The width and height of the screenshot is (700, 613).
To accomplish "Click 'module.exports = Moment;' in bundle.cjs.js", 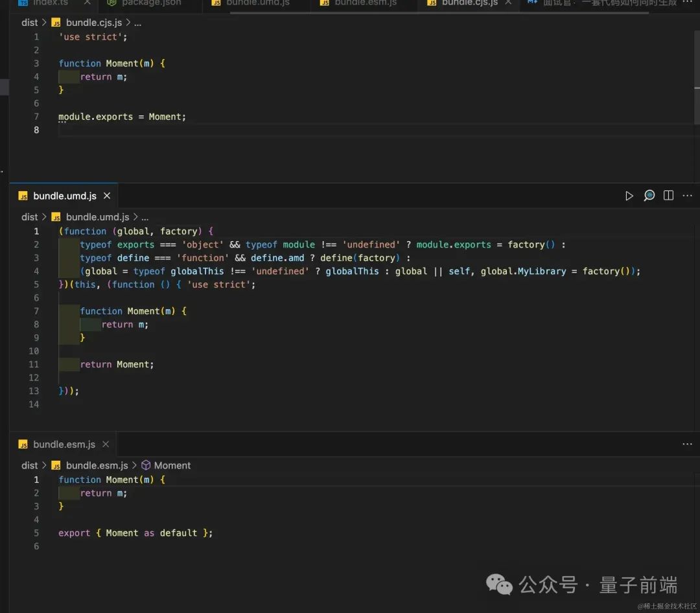I will point(122,117).
